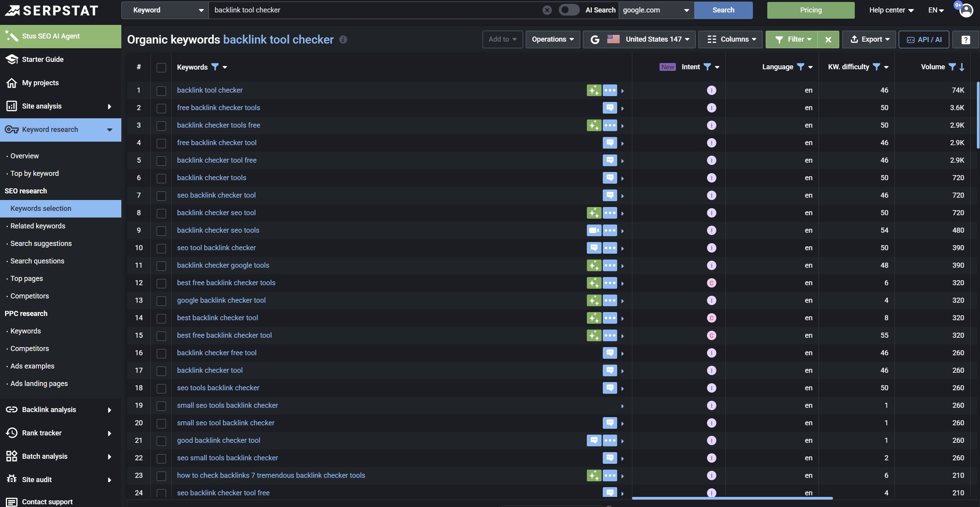Check the box for free backlink checker tools
This screenshot has height=507, width=980.
[x=161, y=109]
